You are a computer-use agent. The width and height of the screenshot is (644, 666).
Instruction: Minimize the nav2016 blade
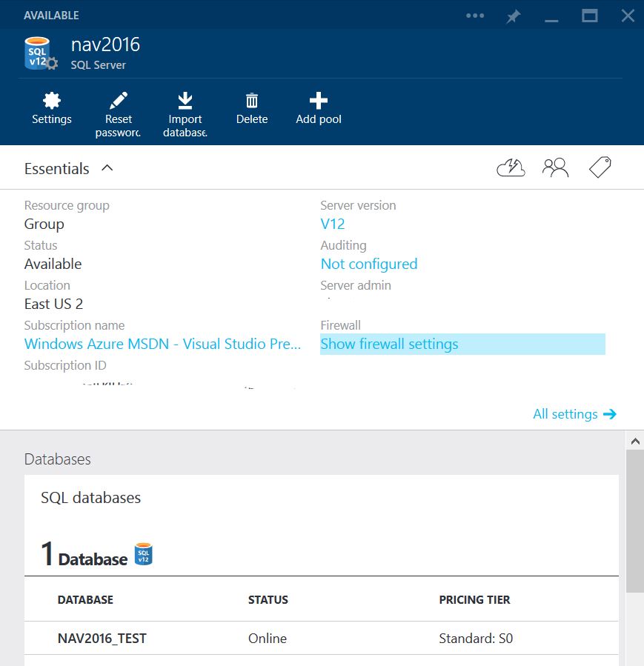tap(551, 21)
